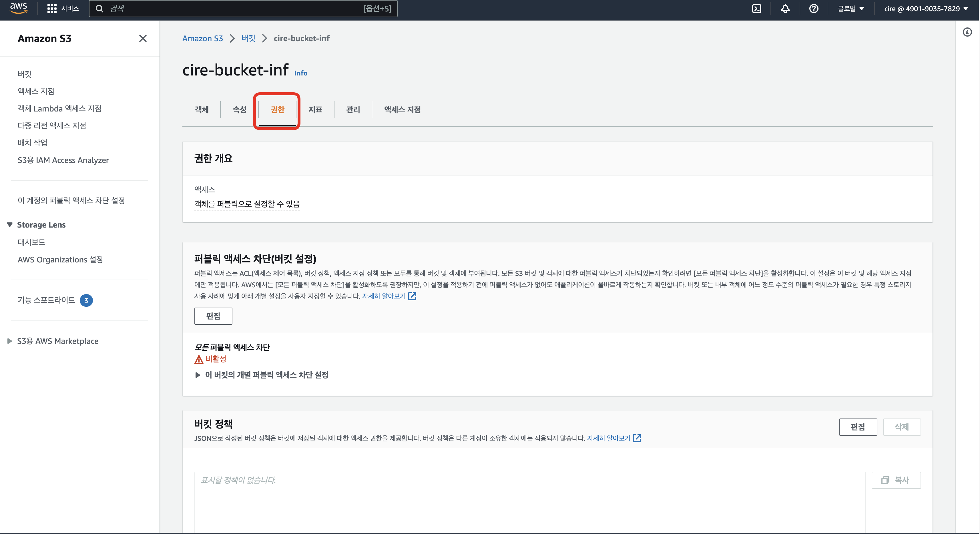
Task: Click external link icon in public access description
Action: click(413, 296)
